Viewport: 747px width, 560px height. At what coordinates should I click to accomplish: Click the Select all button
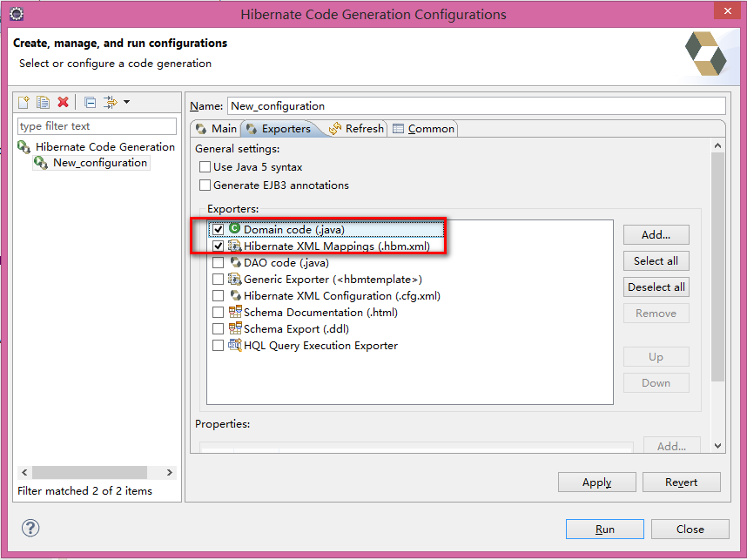coord(656,260)
